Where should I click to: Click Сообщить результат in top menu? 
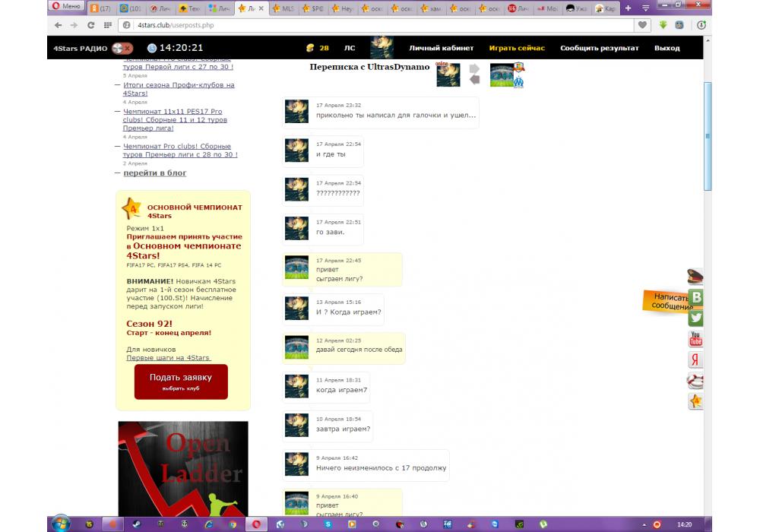(x=599, y=48)
